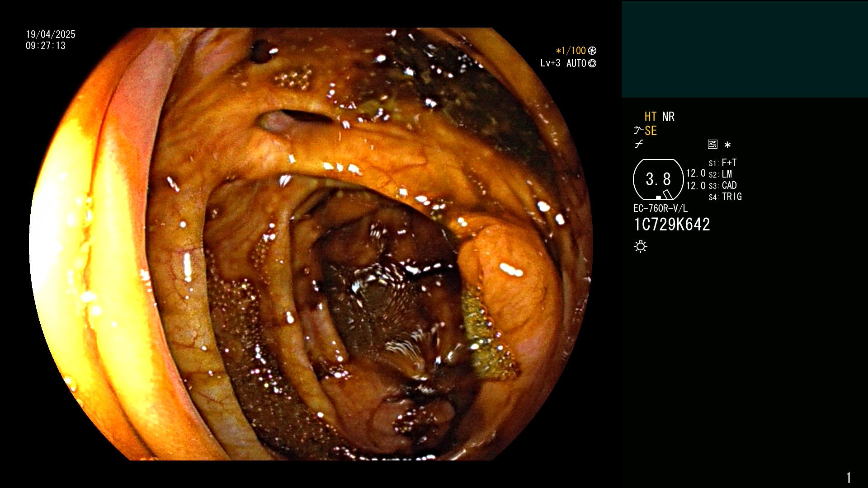This screenshot has height=488, width=868.
Task: Click the shutter speed aperture icon beside 1/100
Action: 592,51
